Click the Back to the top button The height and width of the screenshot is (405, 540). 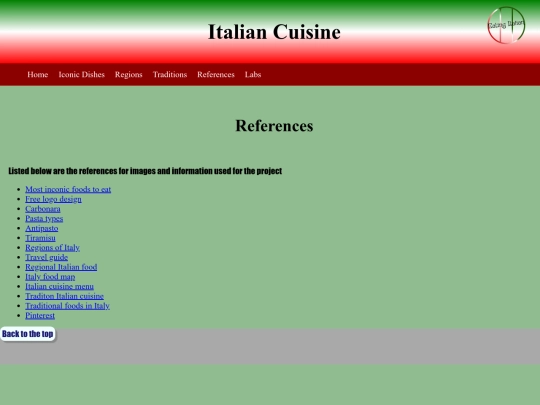click(x=28, y=334)
